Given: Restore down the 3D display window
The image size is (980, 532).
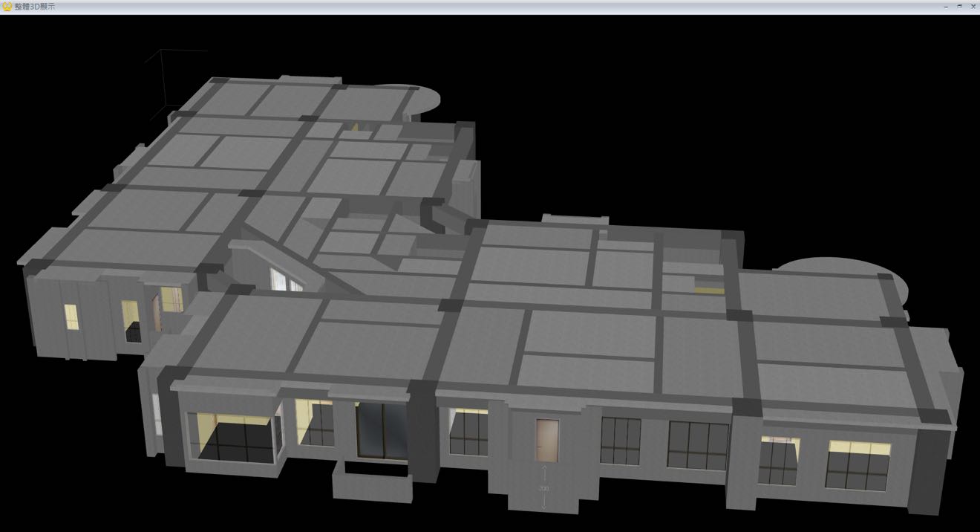Looking at the screenshot, I should click(x=959, y=6).
